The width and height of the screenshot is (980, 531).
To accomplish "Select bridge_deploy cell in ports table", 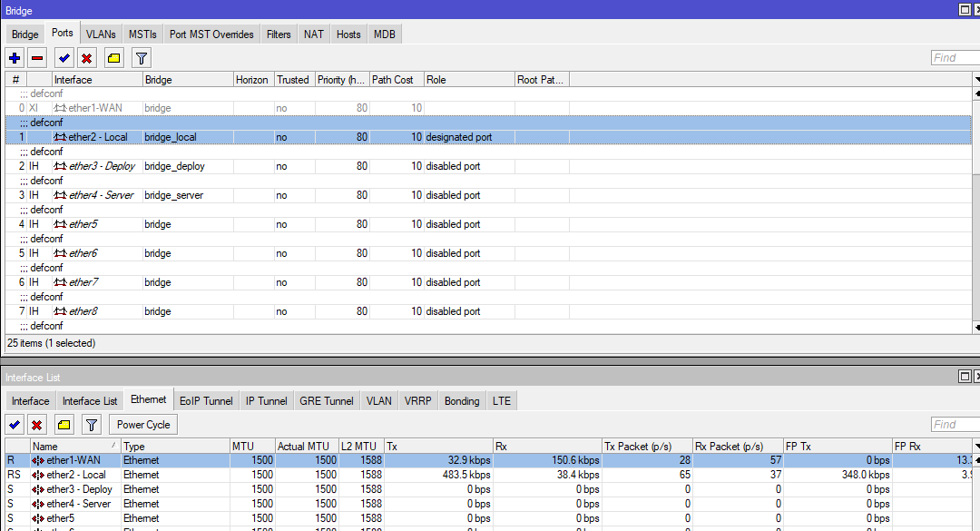I will coord(188,166).
